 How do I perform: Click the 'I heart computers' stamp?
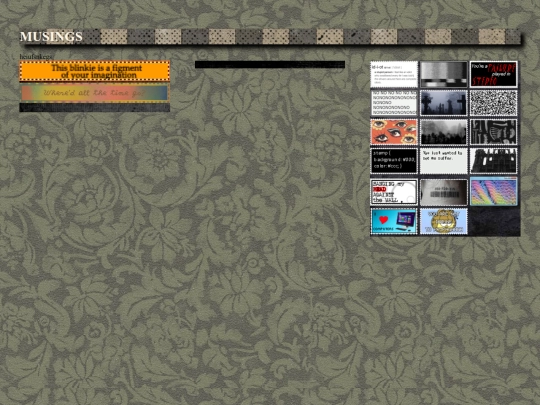coord(394,221)
